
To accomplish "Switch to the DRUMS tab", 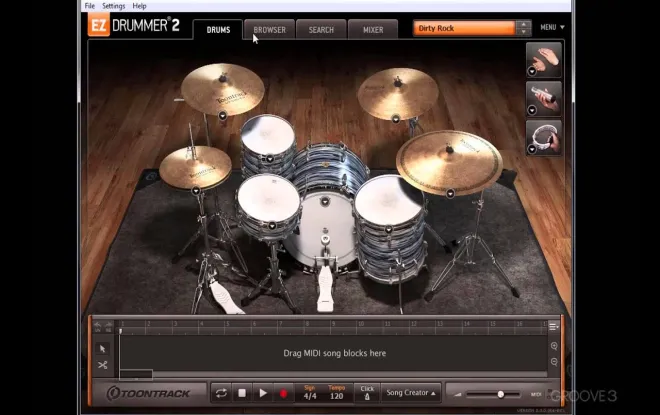I will (x=218, y=29).
